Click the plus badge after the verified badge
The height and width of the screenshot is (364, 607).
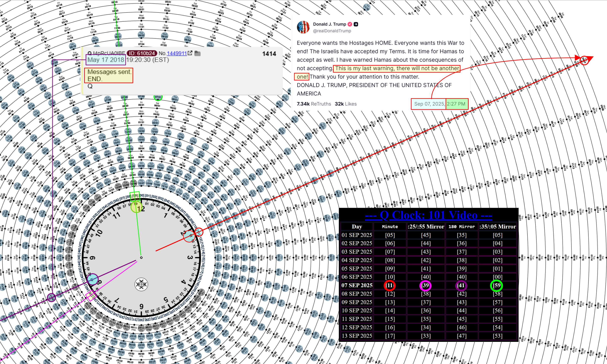click(356, 24)
